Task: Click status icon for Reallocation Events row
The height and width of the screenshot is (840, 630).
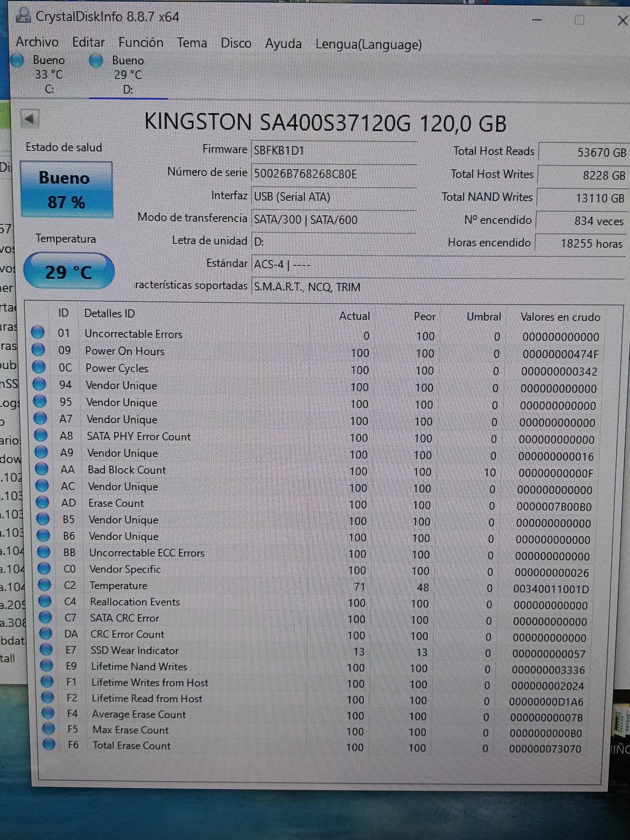Action: (45, 601)
